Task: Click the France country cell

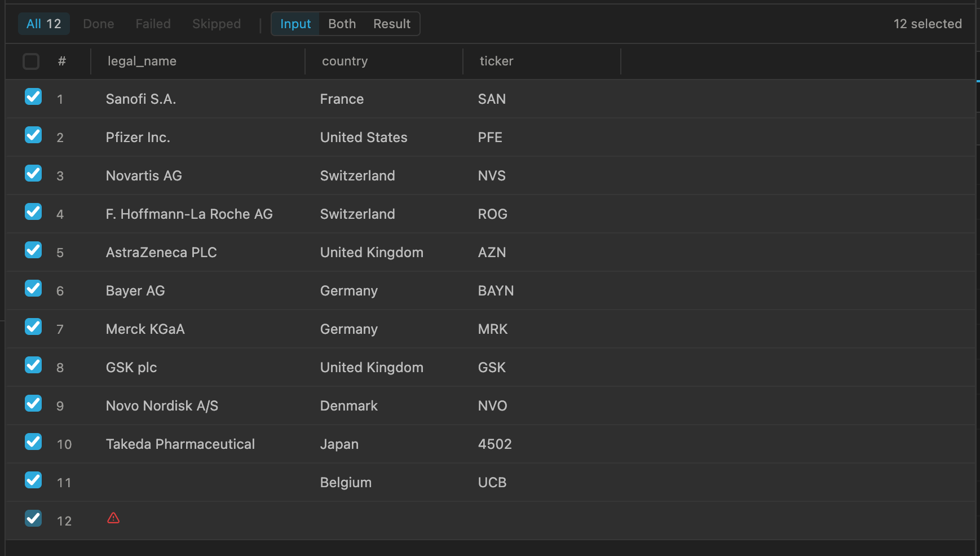Action: 342,99
